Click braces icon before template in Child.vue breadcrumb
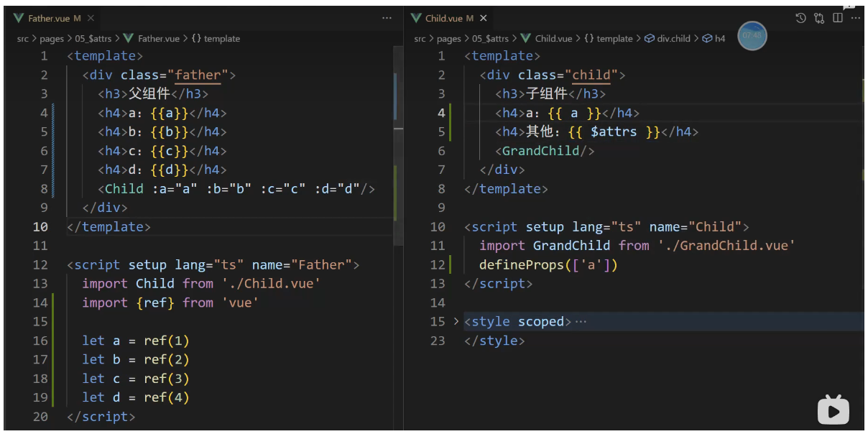This screenshot has width=868, height=434. click(588, 39)
